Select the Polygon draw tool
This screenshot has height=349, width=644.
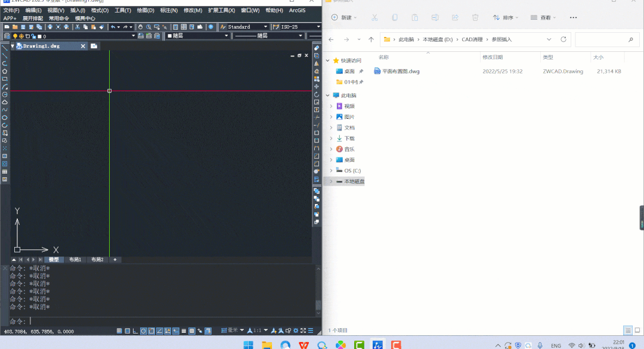(x=5, y=71)
